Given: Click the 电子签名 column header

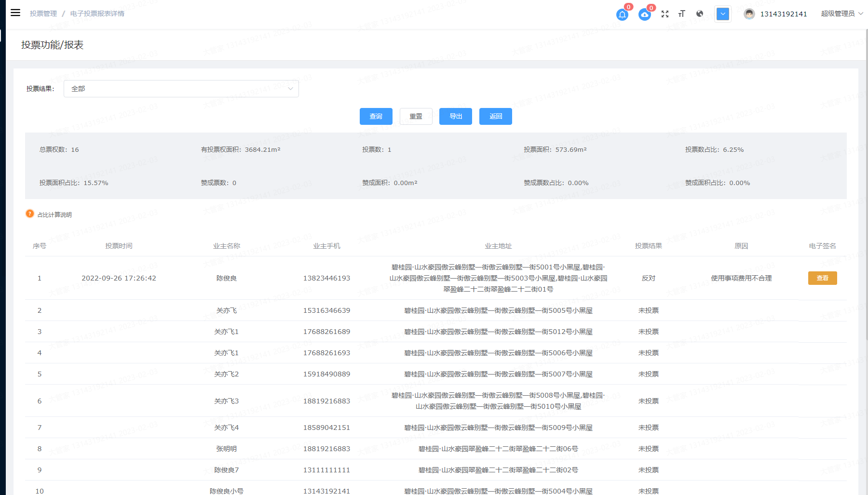Looking at the screenshot, I should (x=823, y=246).
